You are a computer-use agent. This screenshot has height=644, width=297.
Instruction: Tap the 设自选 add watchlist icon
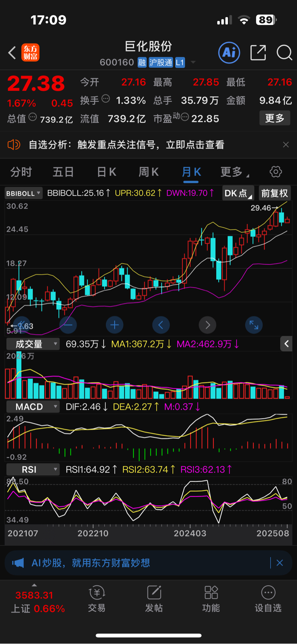coord(268,599)
